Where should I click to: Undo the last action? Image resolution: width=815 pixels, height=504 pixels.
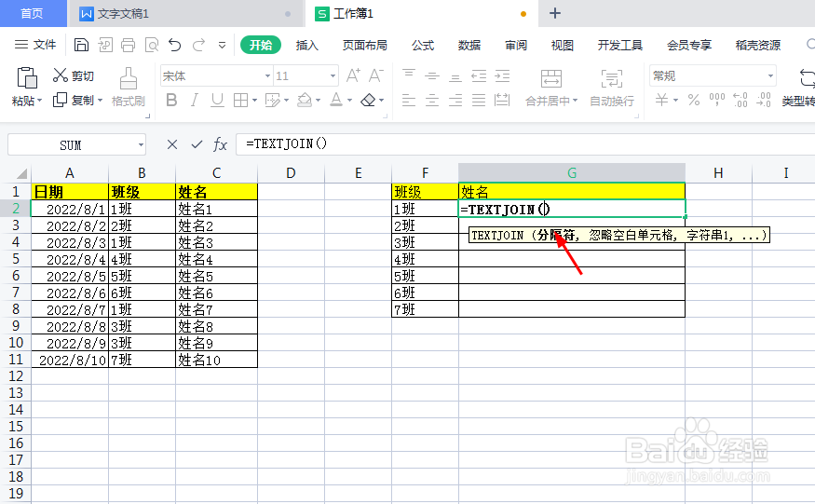coord(175,46)
